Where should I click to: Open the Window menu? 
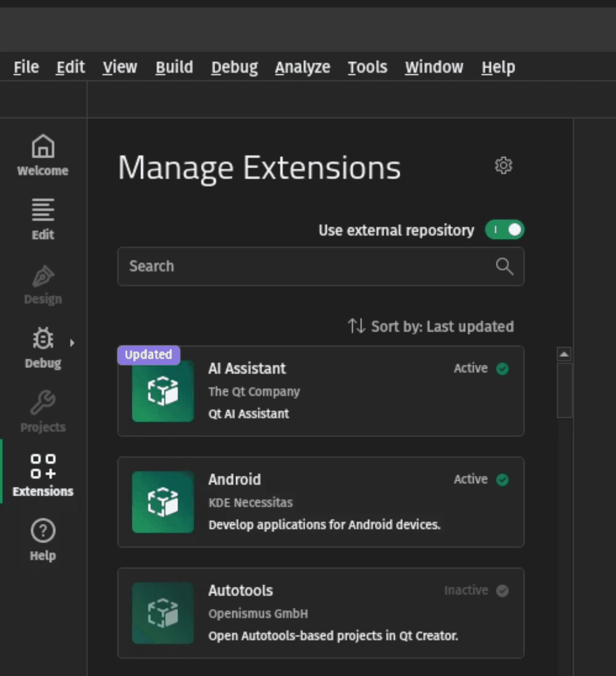[x=434, y=67]
